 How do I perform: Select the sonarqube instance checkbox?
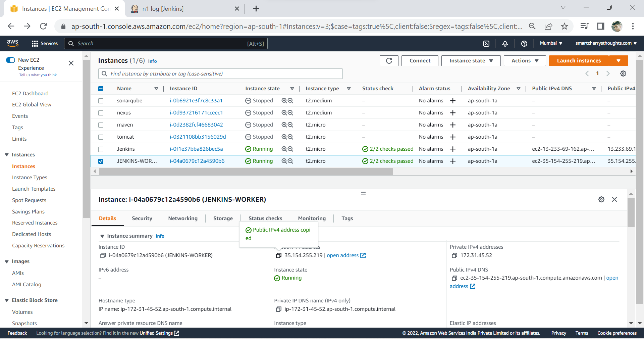pos(101,101)
